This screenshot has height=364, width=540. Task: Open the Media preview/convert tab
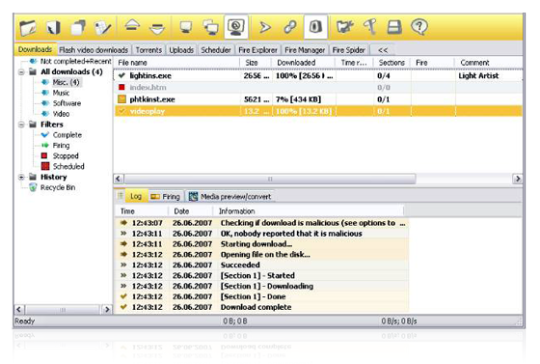(x=230, y=196)
